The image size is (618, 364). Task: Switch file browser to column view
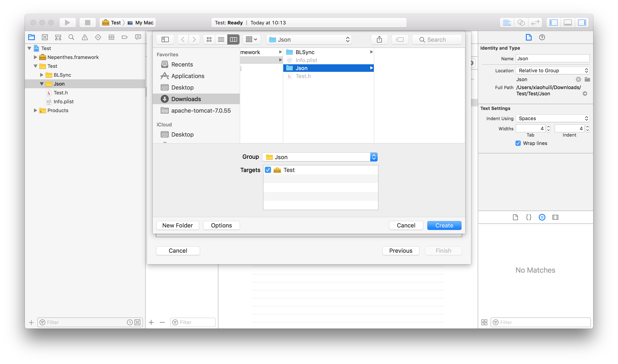[x=233, y=39]
